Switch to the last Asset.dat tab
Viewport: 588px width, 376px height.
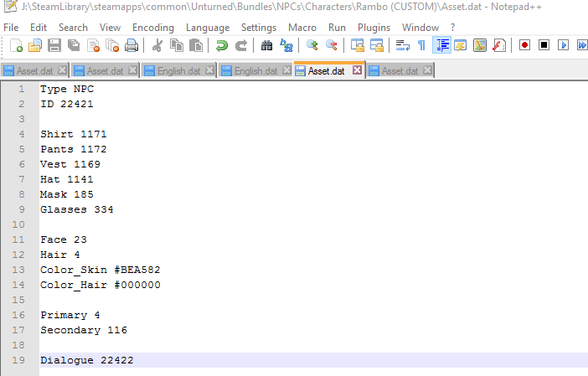(400, 71)
